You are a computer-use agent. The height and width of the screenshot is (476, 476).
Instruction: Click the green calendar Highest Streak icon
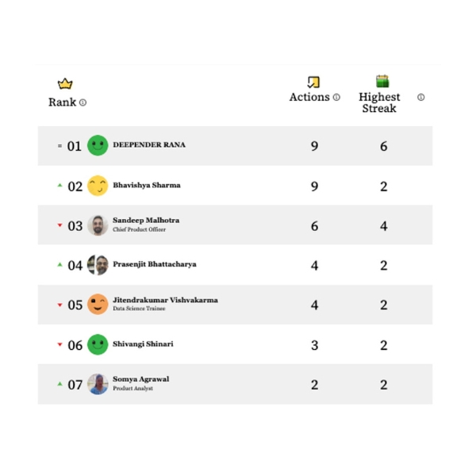click(x=382, y=81)
